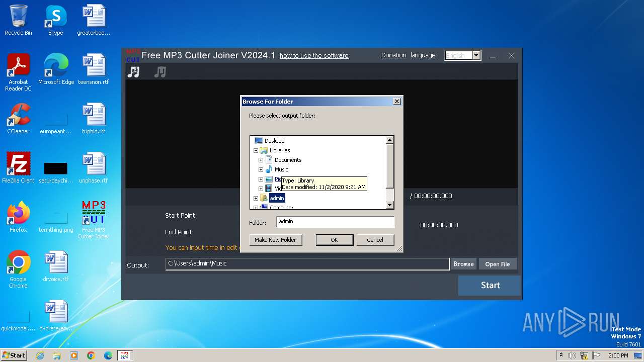The image size is (644, 362).
Task: Show hidden tray icons arrow
Action: click(561, 355)
